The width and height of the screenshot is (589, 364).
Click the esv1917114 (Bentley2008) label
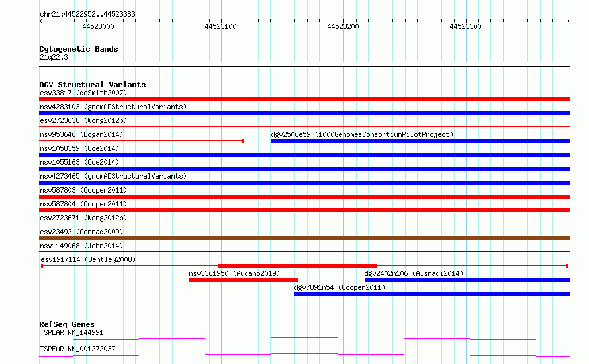coord(88,259)
